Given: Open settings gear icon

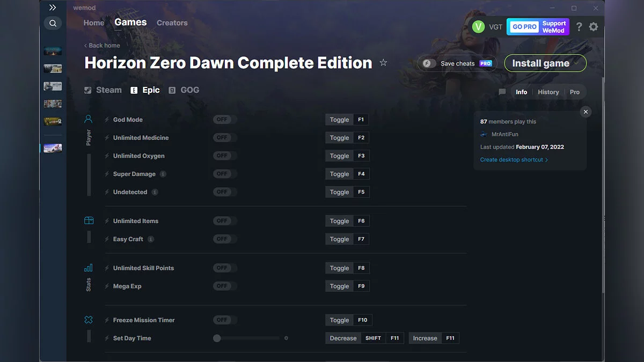Looking at the screenshot, I should (593, 26).
